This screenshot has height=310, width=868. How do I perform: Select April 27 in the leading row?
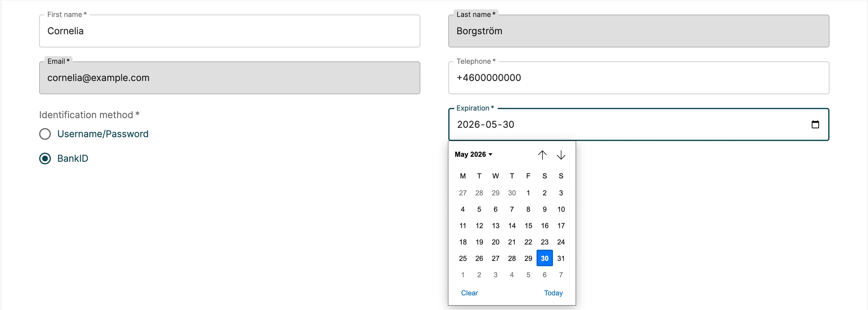point(463,193)
